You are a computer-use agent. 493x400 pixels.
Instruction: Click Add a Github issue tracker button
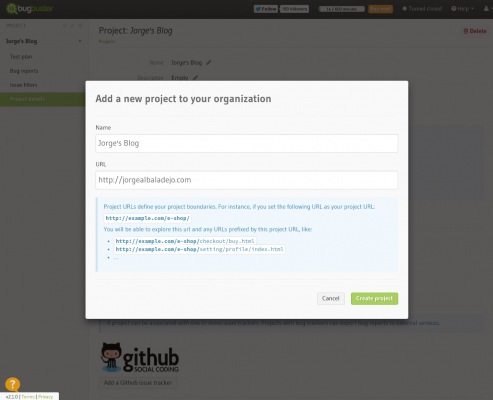[x=138, y=383]
